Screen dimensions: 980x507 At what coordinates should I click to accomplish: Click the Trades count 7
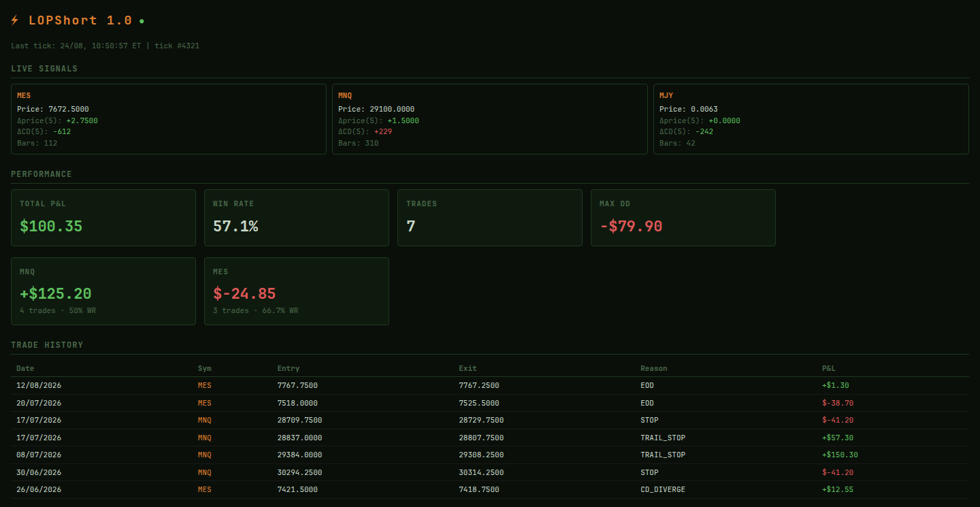[410, 226]
